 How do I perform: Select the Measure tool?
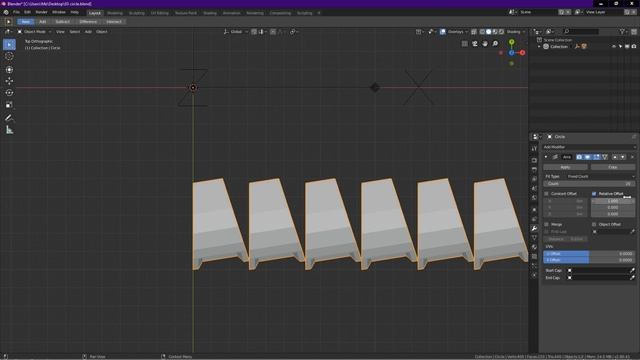[9, 130]
